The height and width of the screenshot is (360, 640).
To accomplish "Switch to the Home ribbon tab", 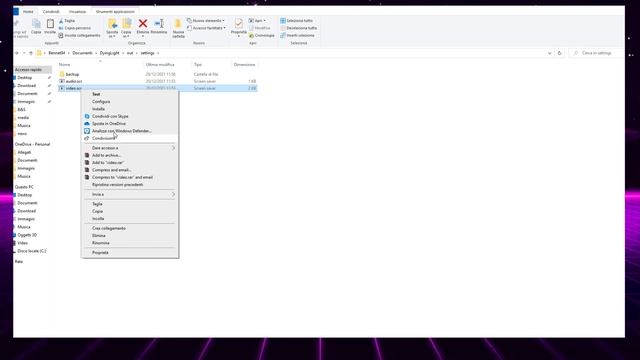I will [28, 11].
